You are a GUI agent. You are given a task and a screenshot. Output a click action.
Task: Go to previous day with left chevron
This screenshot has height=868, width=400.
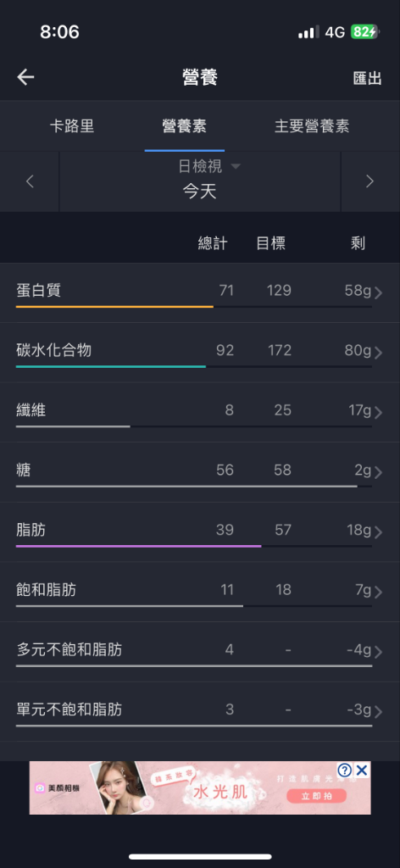coord(30,181)
